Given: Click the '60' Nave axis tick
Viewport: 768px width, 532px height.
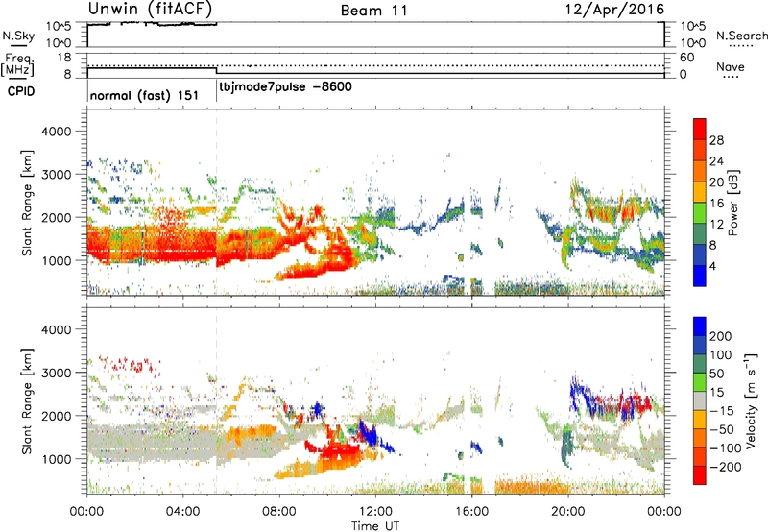Looking at the screenshot, I should pos(686,58).
